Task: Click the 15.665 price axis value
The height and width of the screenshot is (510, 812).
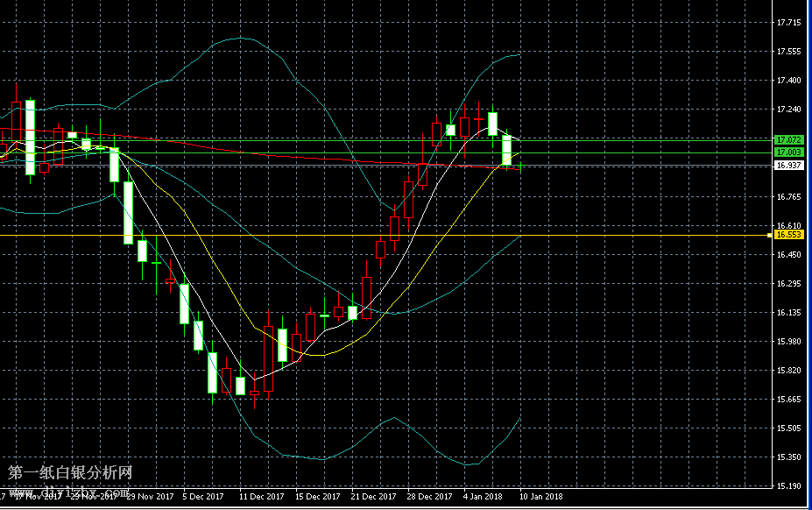Action: click(788, 400)
